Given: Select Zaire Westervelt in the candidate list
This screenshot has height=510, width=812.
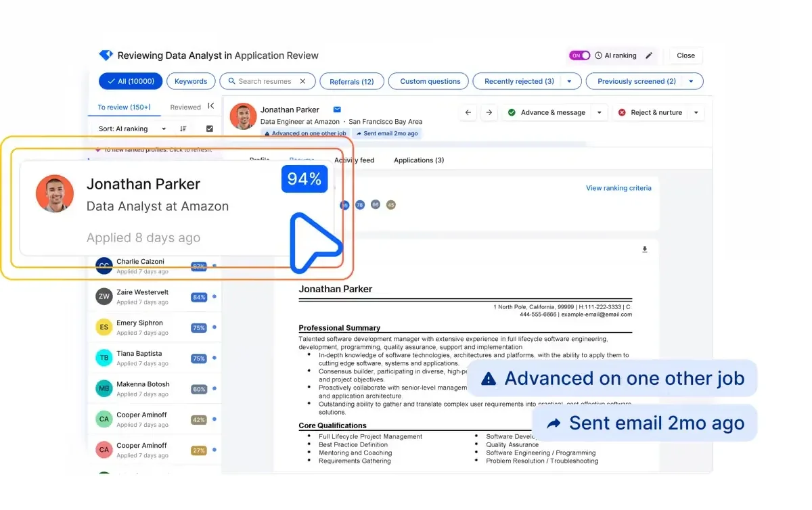Looking at the screenshot, I should click(155, 297).
